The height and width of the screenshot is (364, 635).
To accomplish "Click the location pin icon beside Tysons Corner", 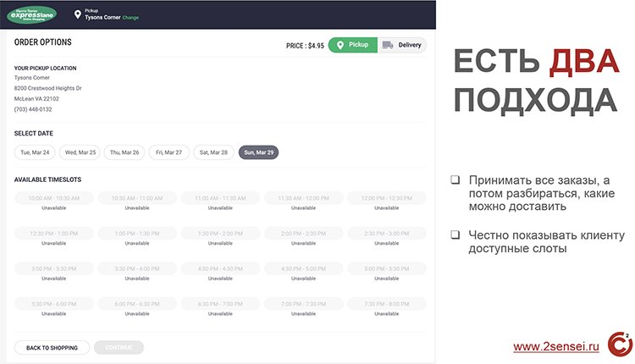I will click(77, 14).
